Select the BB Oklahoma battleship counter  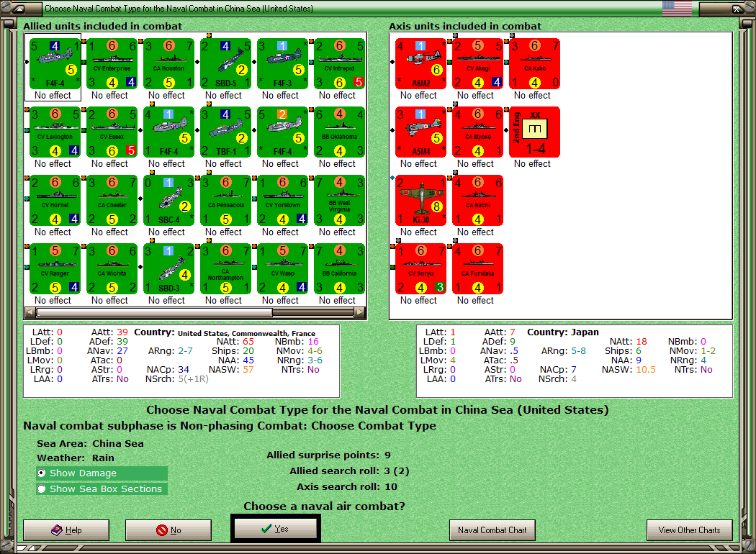point(339,132)
